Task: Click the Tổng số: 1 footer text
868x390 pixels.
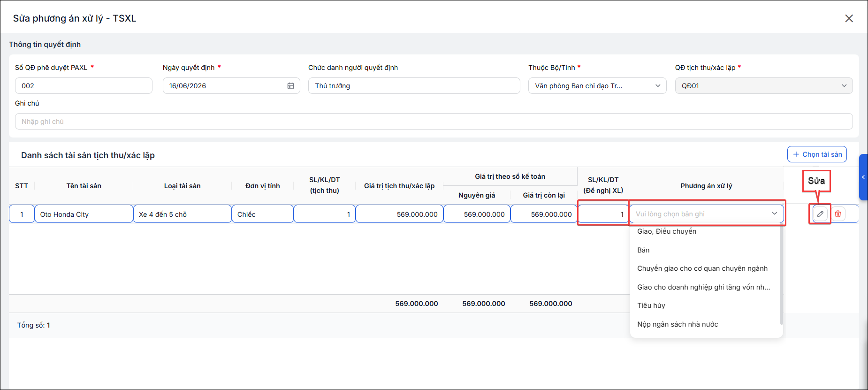Action: click(x=34, y=325)
